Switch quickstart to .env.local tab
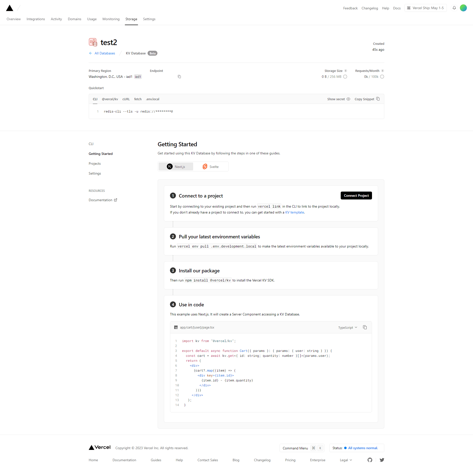This screenshot has height=476, width=473. pos(152,99)
